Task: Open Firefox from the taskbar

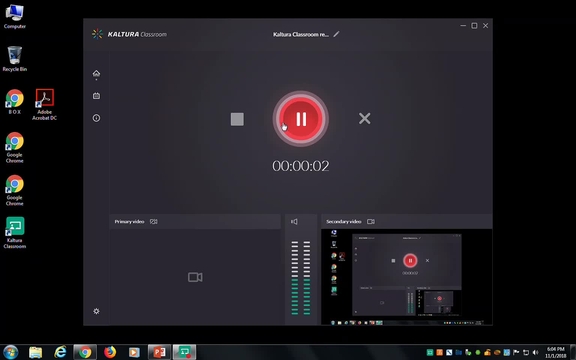Action: click(109, 352)
